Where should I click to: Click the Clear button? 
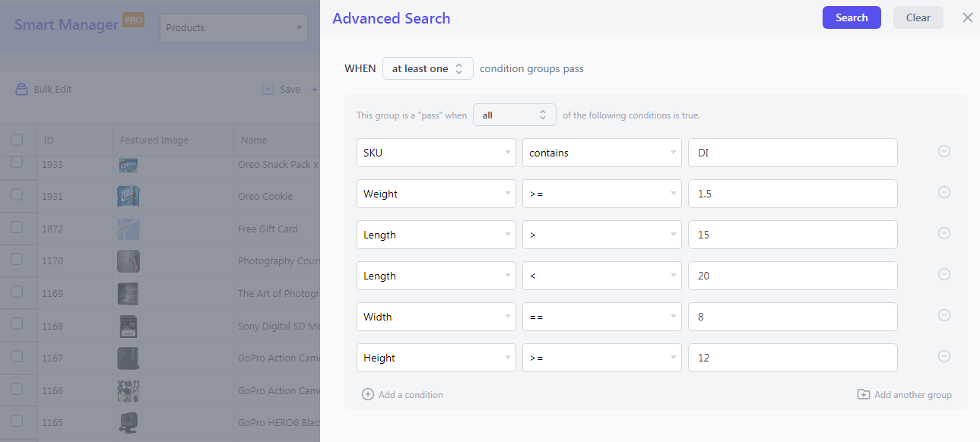918,17
